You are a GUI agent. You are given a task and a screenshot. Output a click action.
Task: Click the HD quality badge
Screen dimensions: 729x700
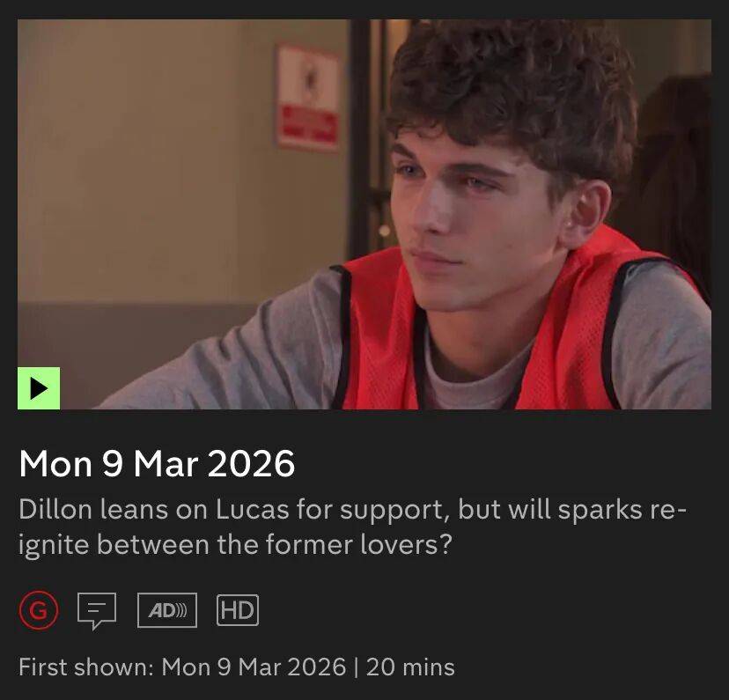pos(238,610)
